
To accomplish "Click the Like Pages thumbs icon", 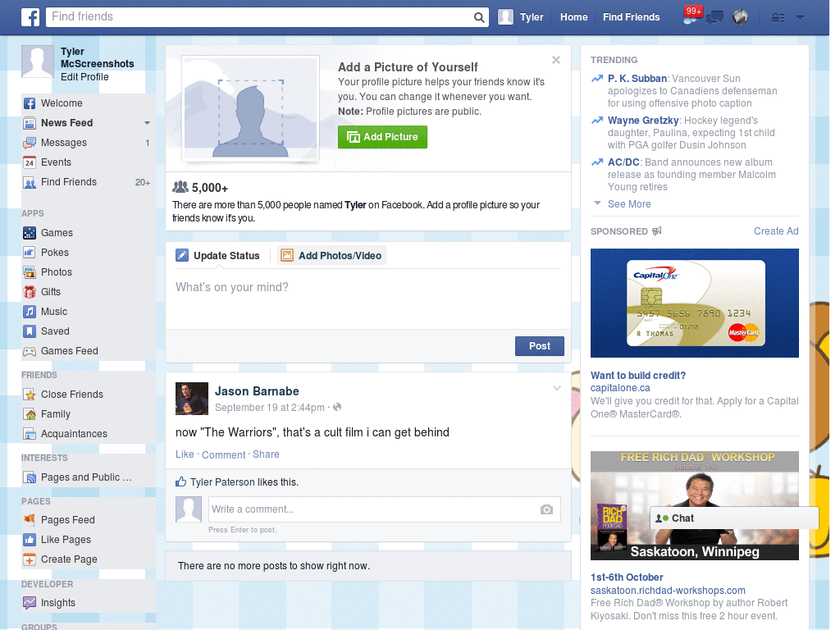I will [30, 540].
